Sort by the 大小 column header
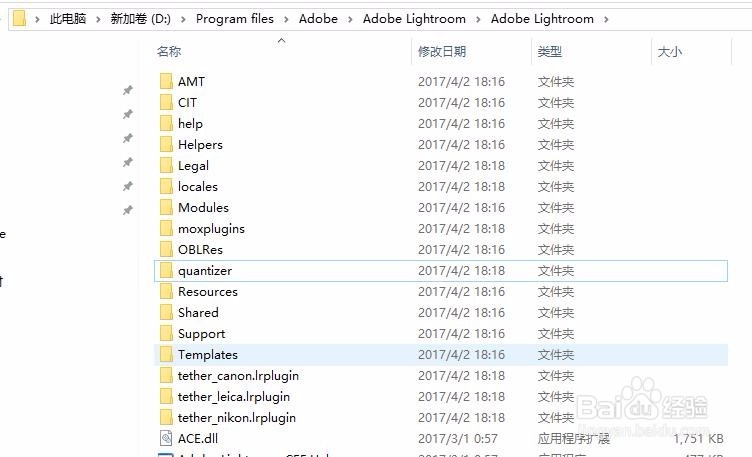 [670, 51]
